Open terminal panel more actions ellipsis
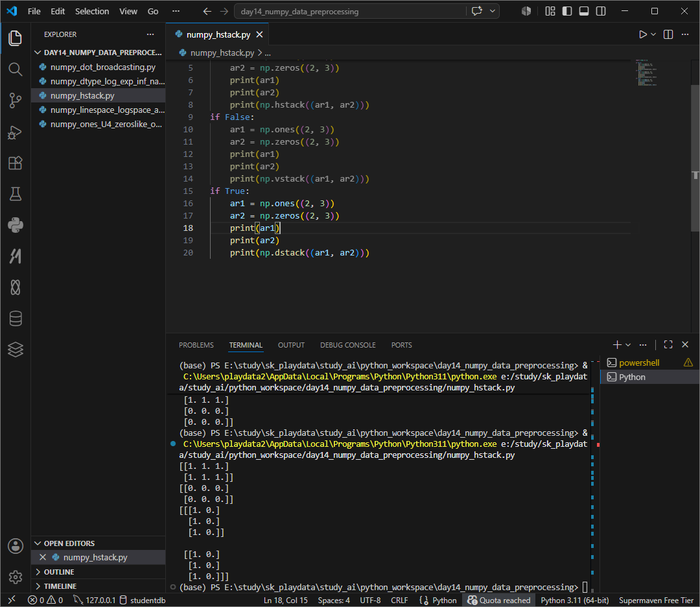This screenshot has height=607, width=700. click(643, 344)
